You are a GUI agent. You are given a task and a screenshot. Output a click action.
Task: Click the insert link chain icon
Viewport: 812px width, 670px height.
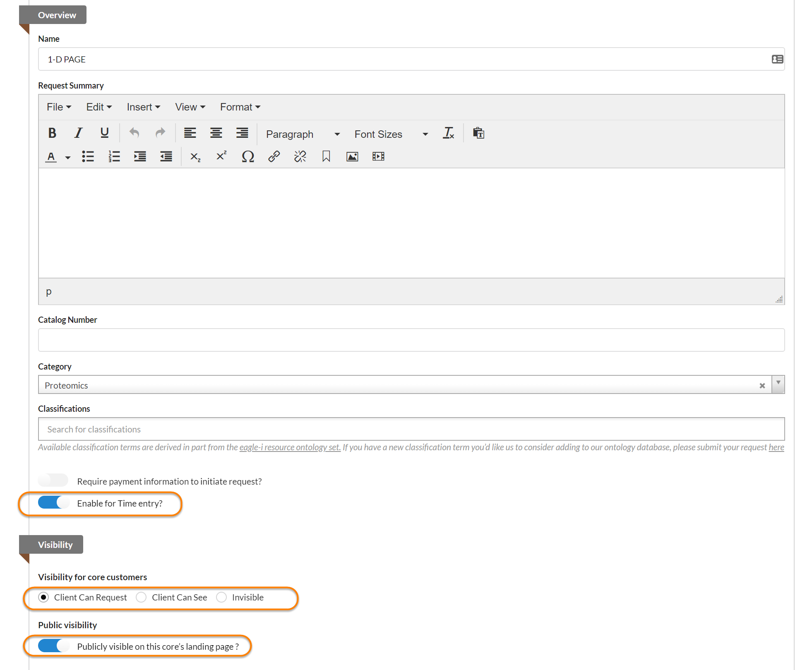(274, 157)
